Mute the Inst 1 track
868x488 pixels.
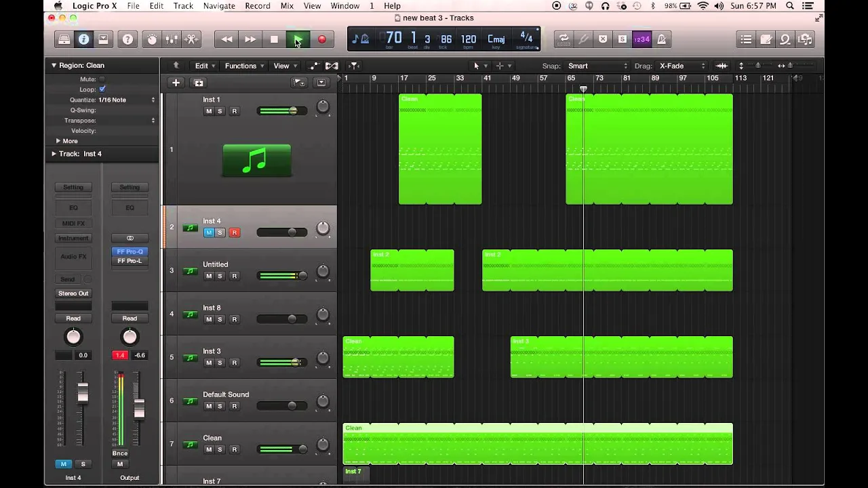point(209,111)
